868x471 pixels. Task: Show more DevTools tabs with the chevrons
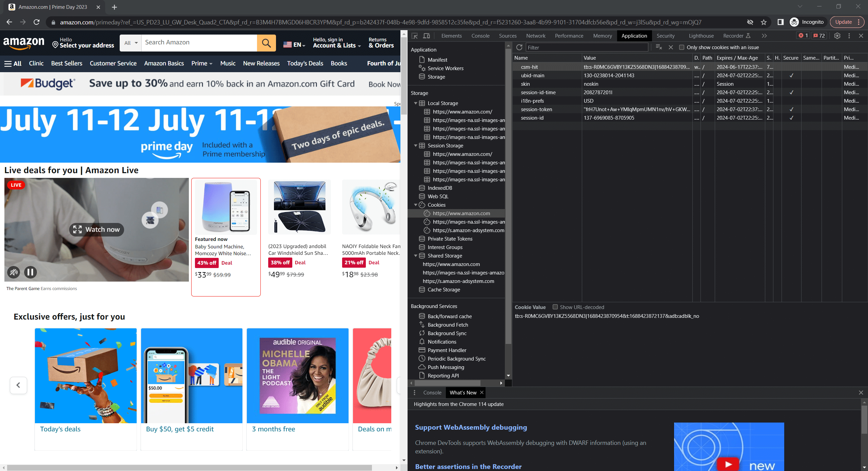coord(764,36)
